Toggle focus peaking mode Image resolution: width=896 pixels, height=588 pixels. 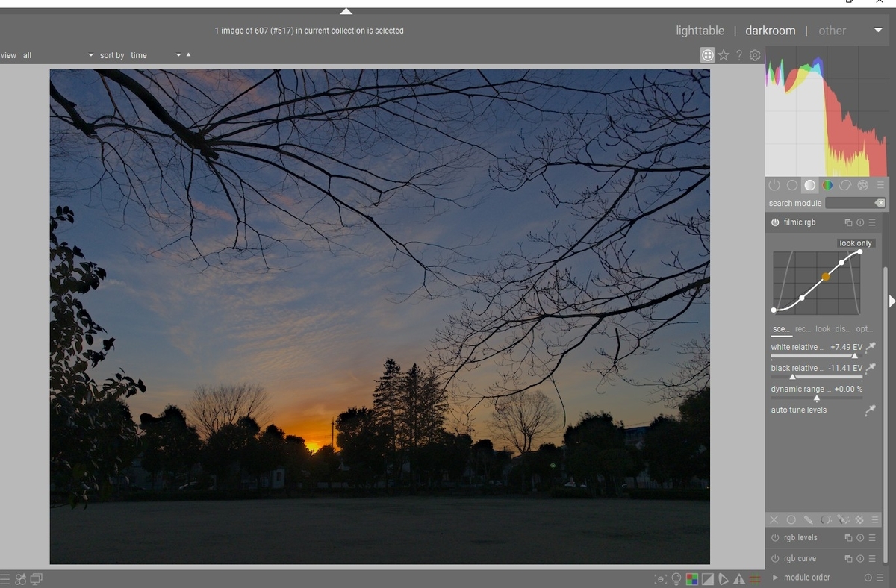tap(660, 579)
